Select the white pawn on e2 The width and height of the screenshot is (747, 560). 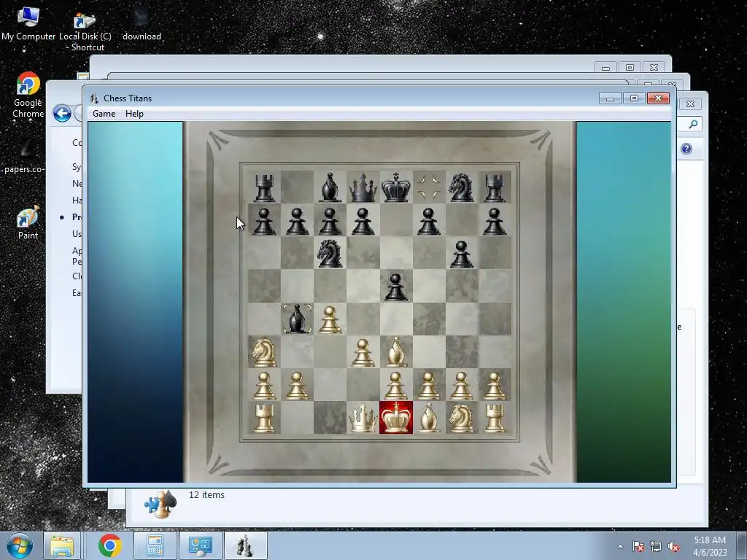(396, 386)
